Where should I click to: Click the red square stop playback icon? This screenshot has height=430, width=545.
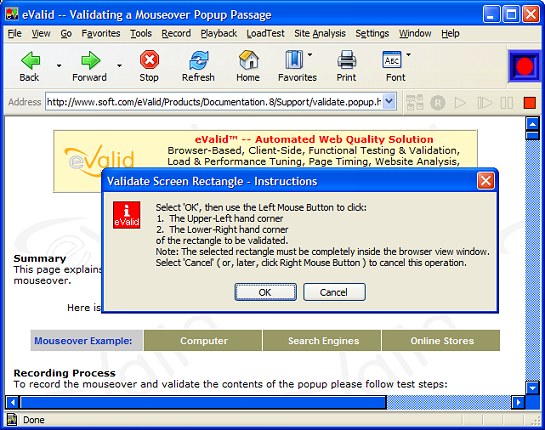[530, 103]
